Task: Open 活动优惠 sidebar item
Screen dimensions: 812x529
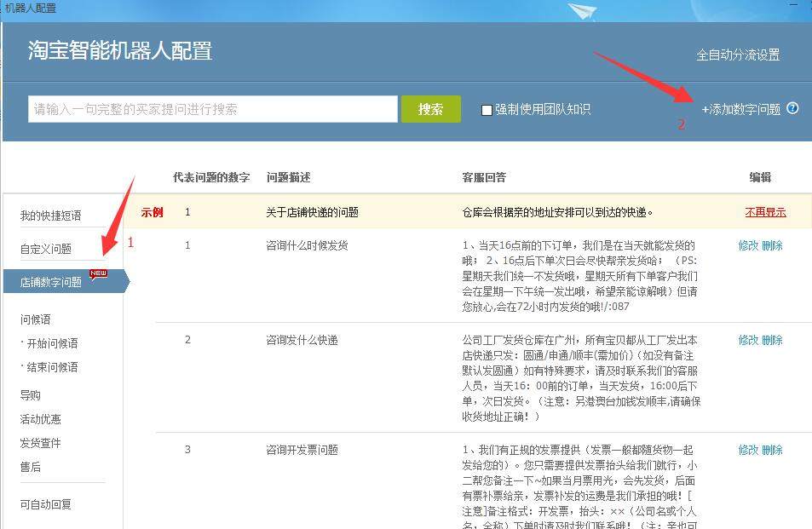Action: click(40, 419)
